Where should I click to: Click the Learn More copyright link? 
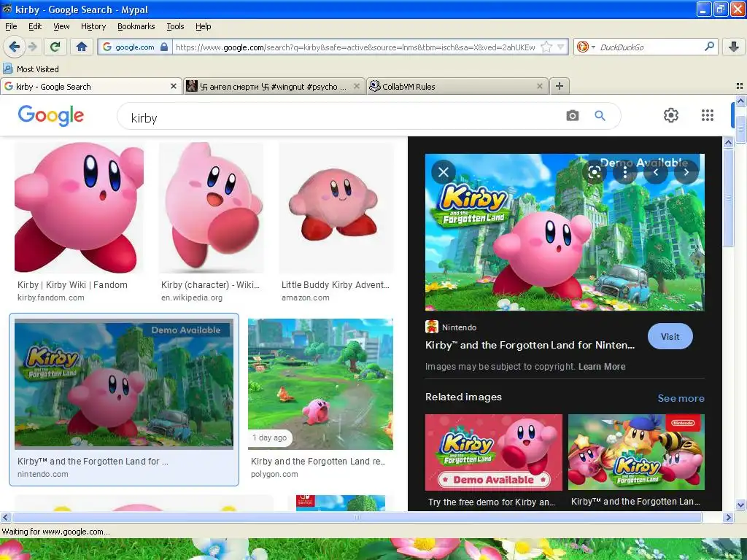tap(602, 367)
